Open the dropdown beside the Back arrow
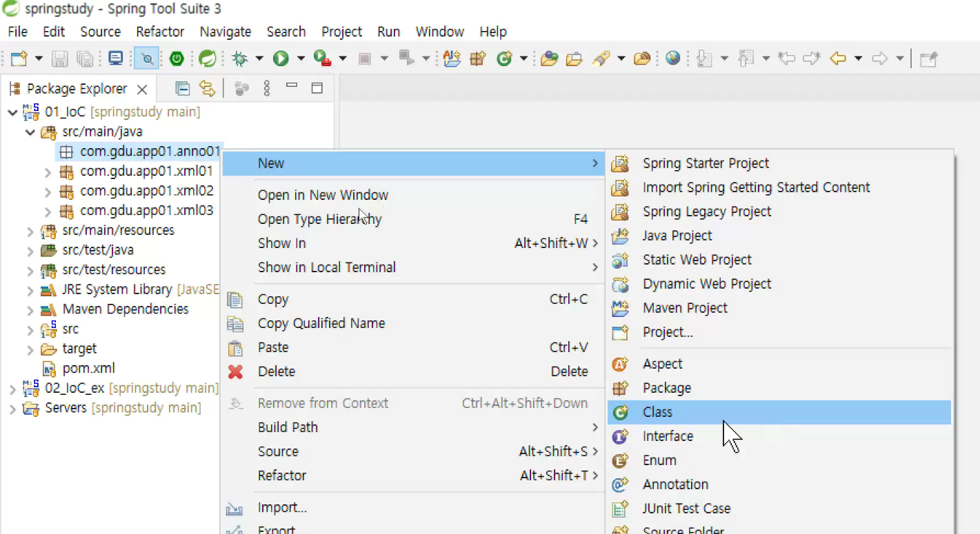980x534 pixels. (x=858, y=59)
